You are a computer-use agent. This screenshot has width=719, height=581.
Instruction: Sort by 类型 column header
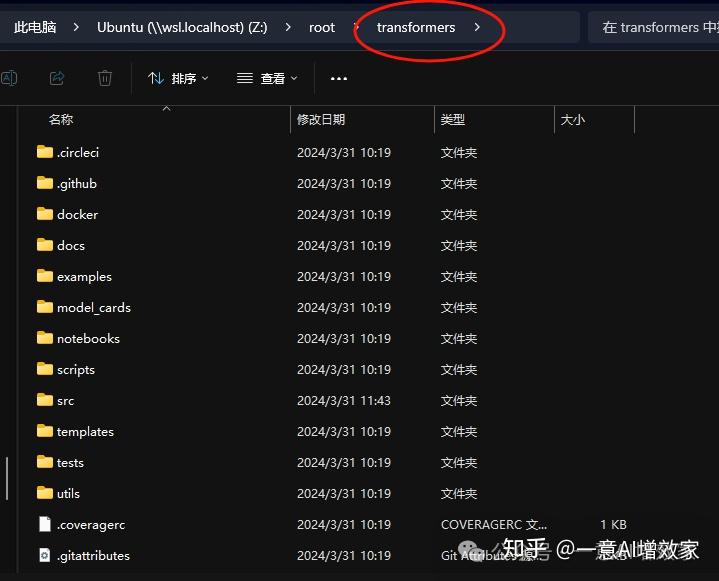(453, 120)
